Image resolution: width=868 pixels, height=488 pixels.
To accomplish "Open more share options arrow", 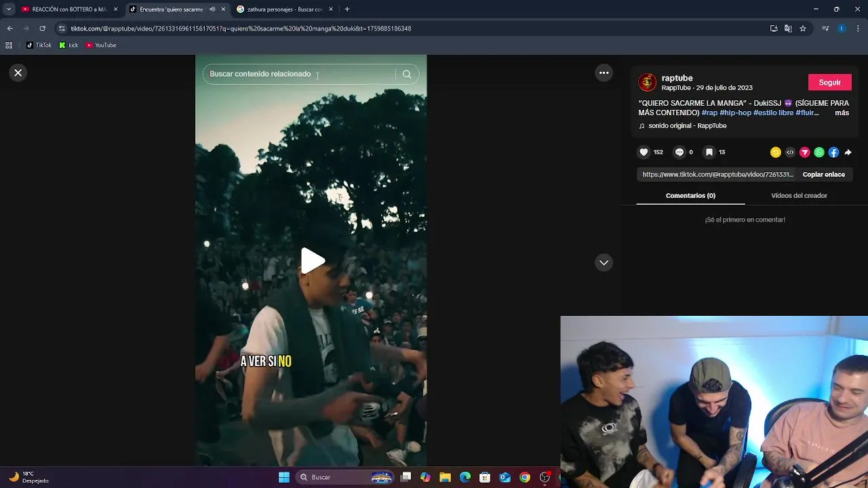I will tap(848, 152).
